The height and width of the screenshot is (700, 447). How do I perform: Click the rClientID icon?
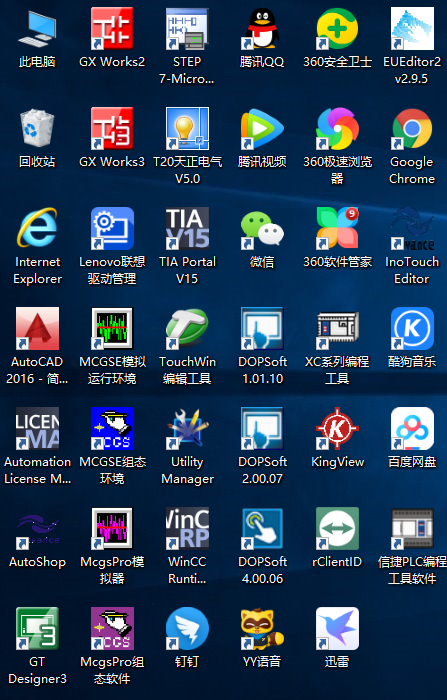pyautogui.click(x=337, y=529)
